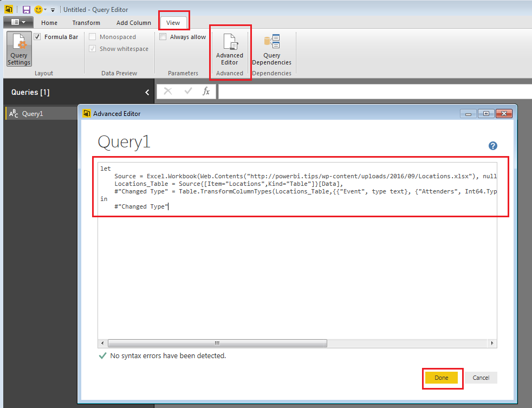Enable the Always allow checkbox
The height and width of the screenshot is (408, 532).
pos(163,37)
